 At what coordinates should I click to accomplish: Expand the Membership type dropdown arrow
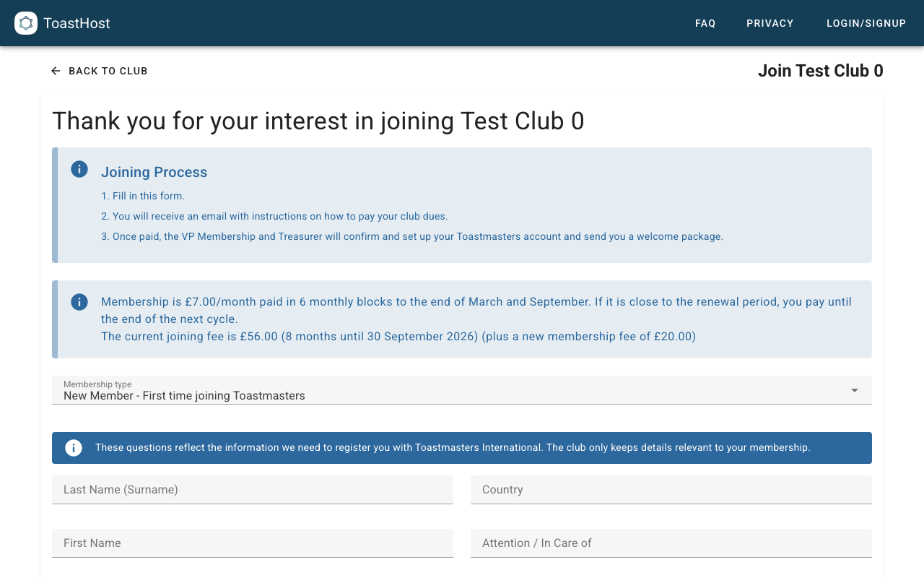click(x=854, y=390)
